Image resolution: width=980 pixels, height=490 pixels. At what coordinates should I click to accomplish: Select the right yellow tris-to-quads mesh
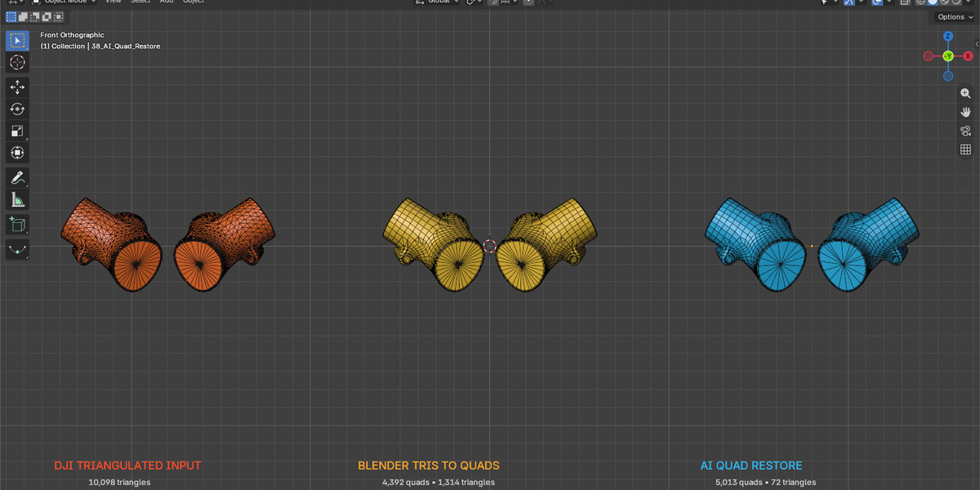pos(546,244)
